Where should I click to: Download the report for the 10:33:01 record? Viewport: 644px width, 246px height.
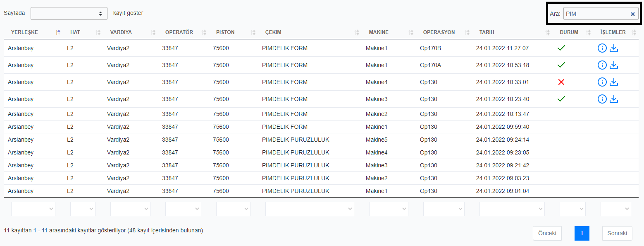tap(613, 82)
